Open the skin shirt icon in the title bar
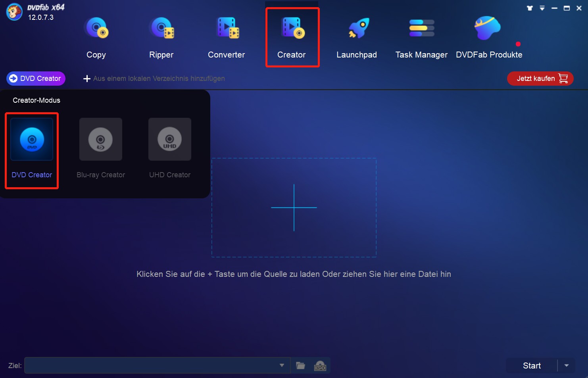 click(x=530, y=8)
